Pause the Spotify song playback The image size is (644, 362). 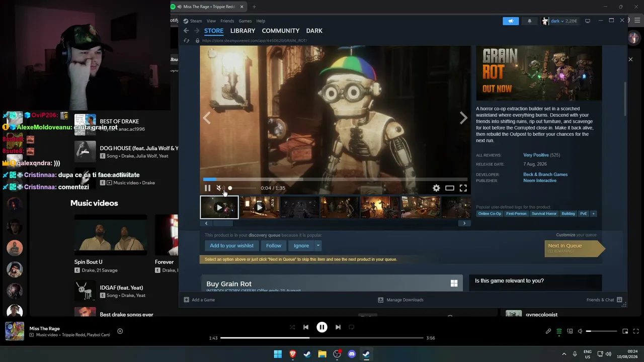tap(322, 327)
